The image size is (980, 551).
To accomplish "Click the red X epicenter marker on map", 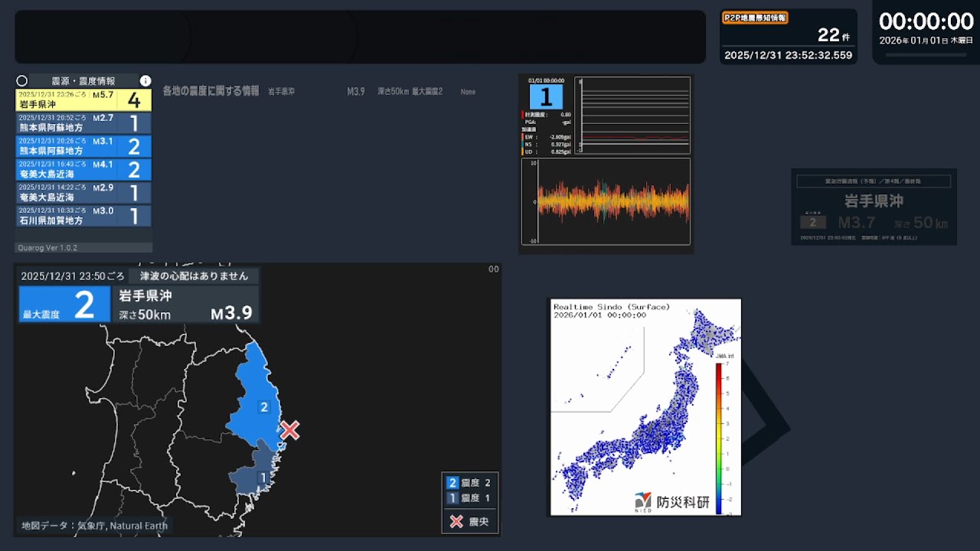I will tap(289, 430).
